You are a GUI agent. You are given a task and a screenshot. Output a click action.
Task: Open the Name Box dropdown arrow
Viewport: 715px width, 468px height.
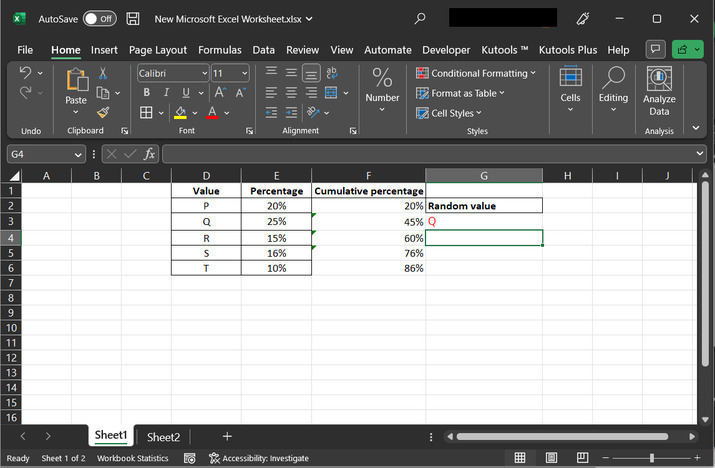(x=78, y=154)
